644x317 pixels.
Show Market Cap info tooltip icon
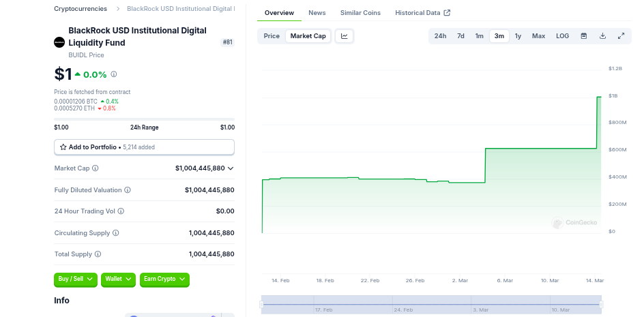pyautogui.click(x=96, y=168)
